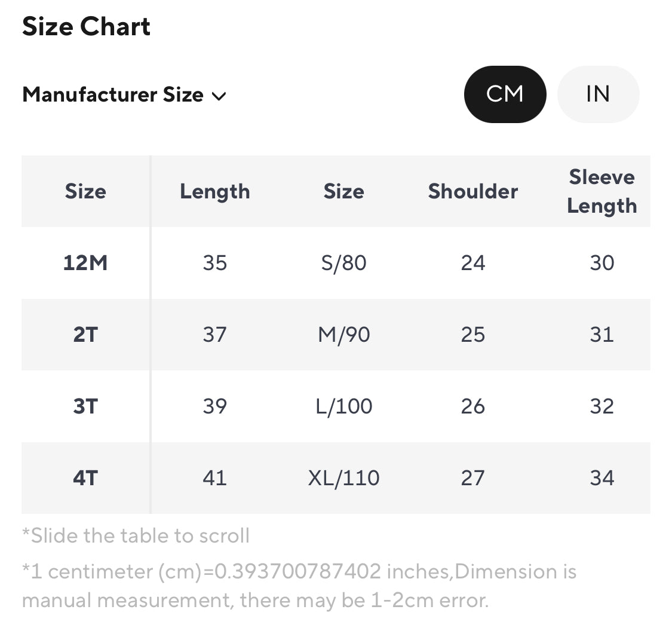Click the Length column header

[214, 192]
